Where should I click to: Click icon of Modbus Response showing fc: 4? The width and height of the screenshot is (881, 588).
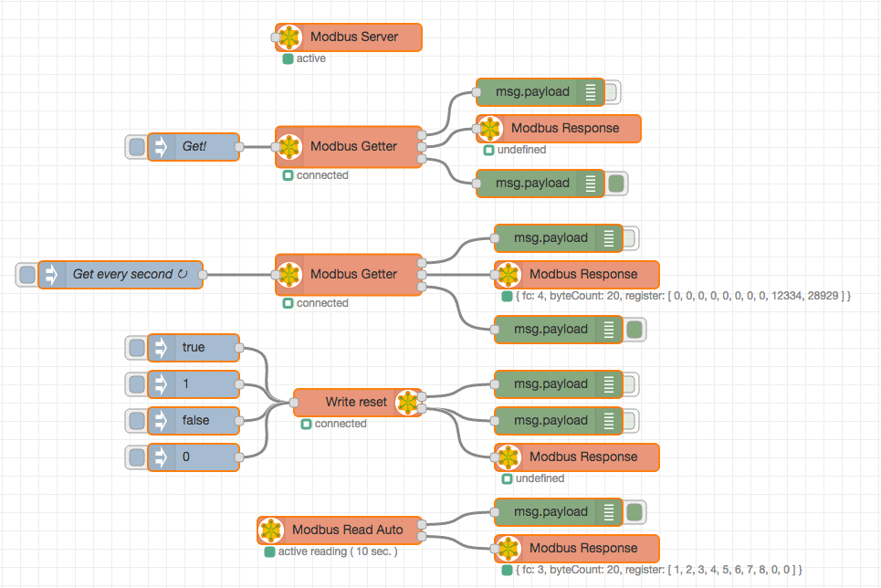[509, 275]
